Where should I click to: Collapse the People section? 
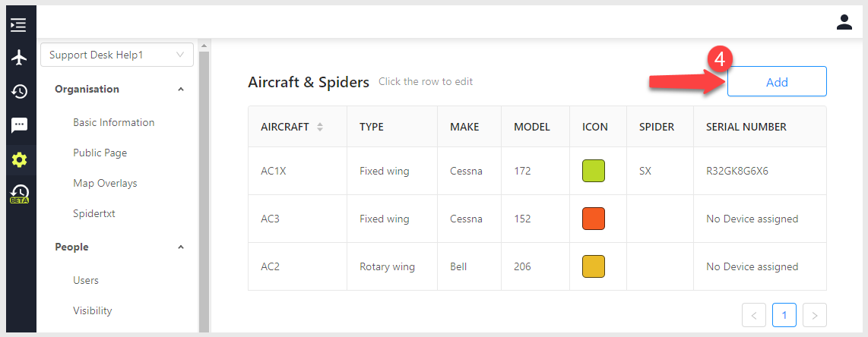(180, 247)
